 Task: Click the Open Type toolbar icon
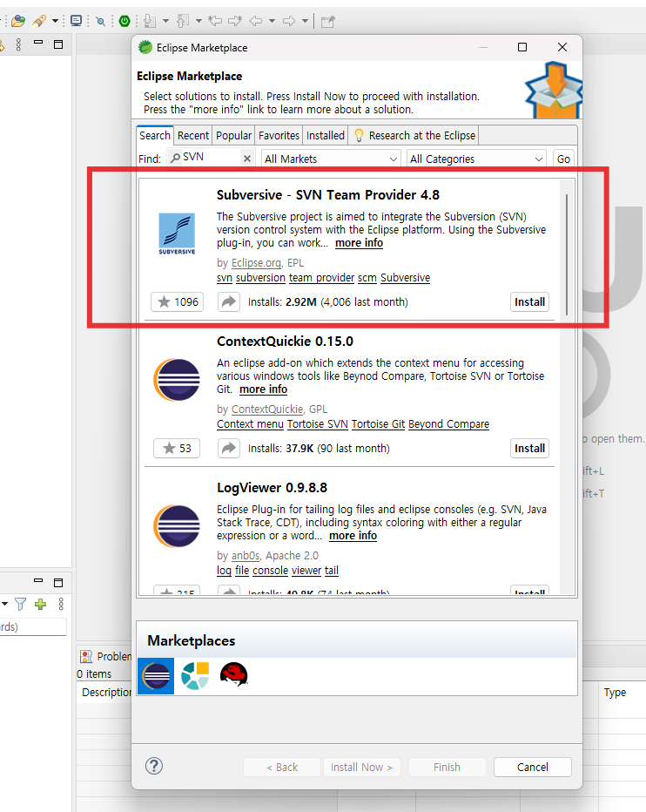(x=18, y=21)
